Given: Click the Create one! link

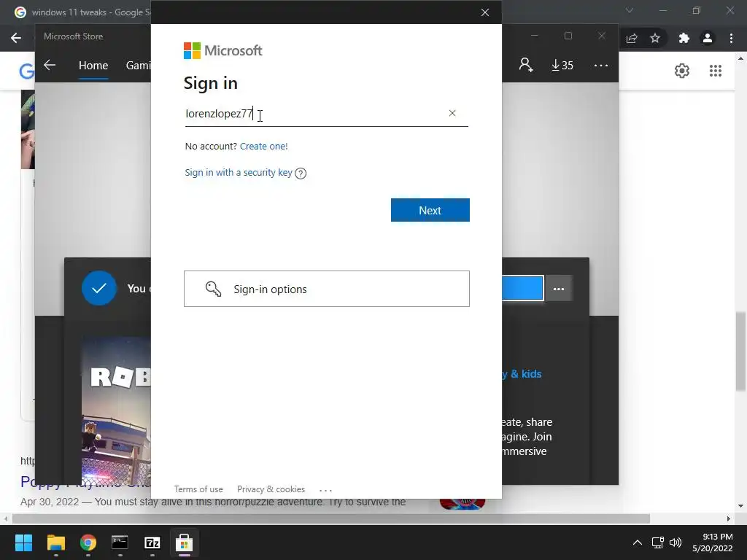Looking at the screenshot, I should click(x=264, y=146).
